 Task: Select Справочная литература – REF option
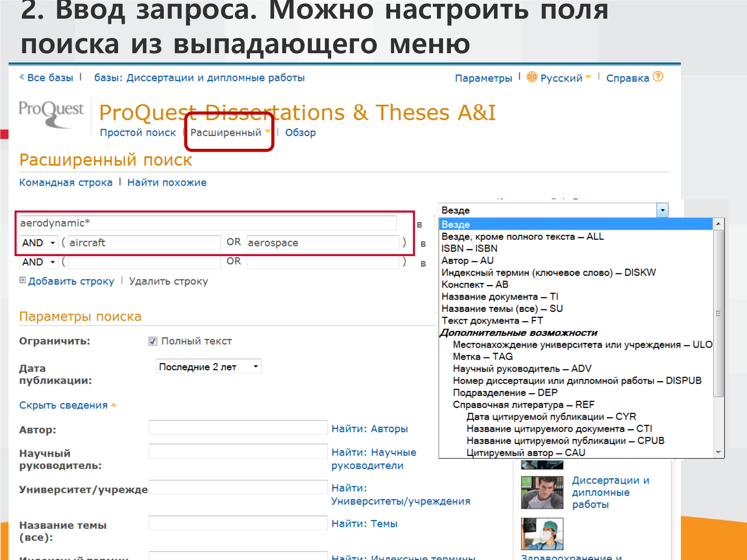523,405
